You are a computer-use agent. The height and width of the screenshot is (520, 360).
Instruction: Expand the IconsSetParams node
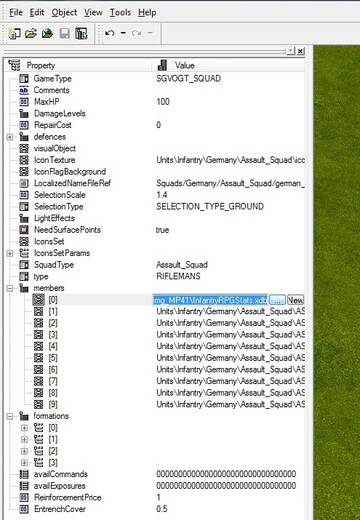point(10,253)
